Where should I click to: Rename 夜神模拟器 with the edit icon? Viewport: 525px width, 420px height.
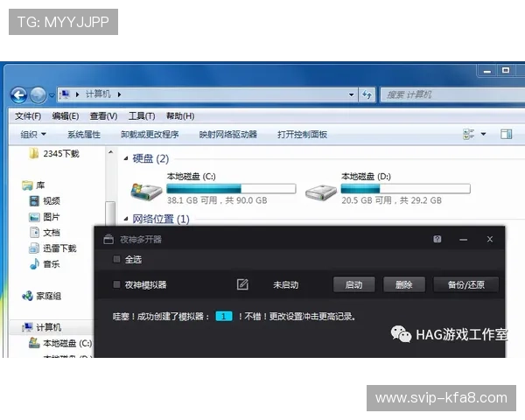click(242, 284)
